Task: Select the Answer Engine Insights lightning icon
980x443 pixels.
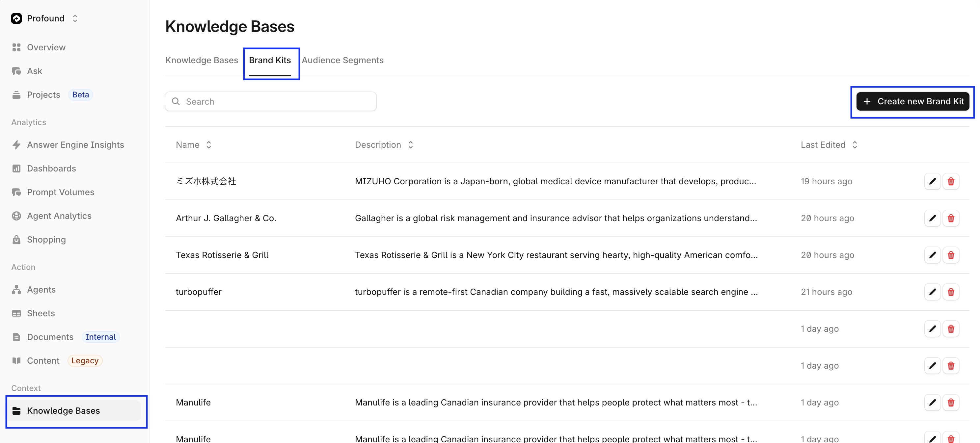Action: (16, 144)
